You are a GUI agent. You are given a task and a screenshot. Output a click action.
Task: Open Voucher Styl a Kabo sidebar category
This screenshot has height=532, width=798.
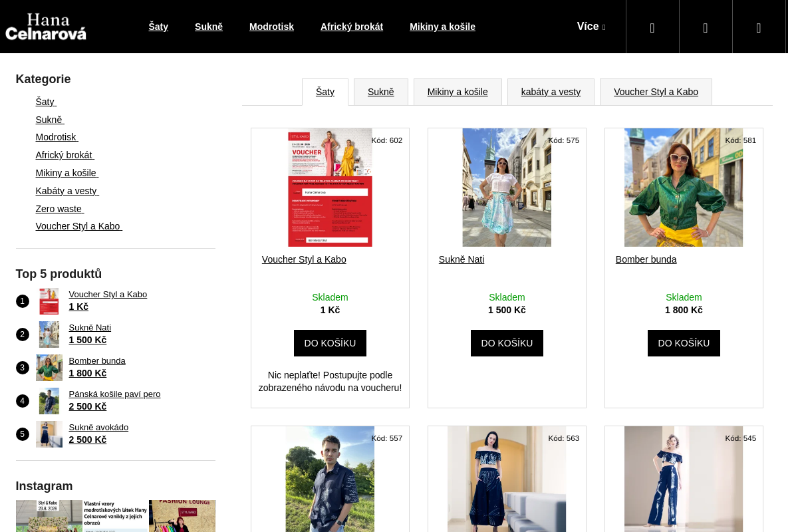pos(79,226)
